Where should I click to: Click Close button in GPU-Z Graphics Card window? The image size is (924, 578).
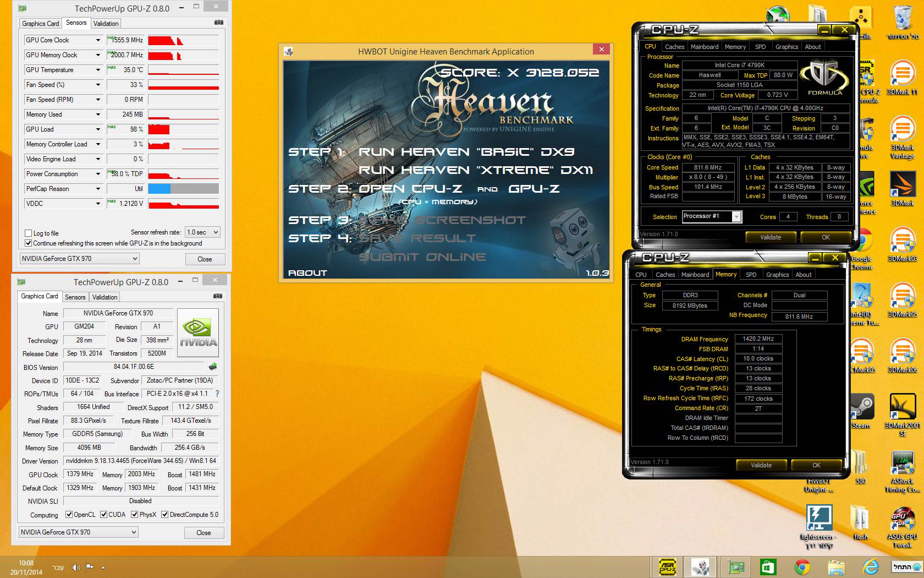(204, 532)
